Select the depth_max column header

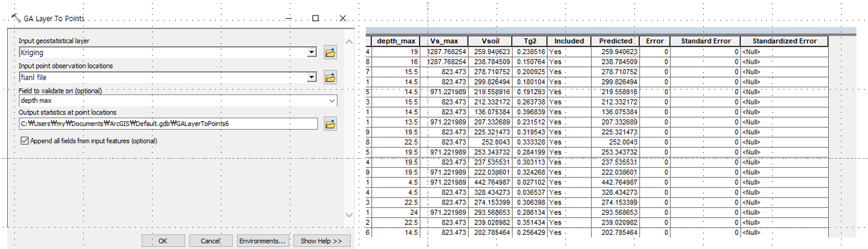coord(395,41)
